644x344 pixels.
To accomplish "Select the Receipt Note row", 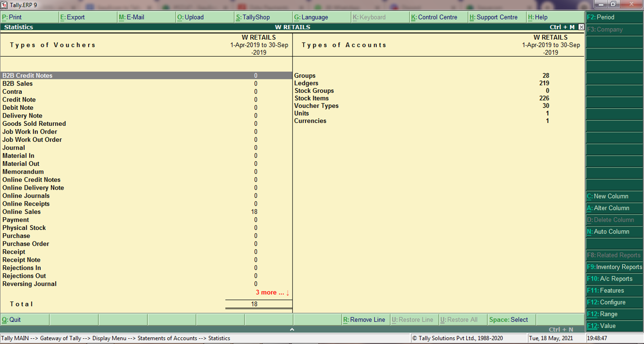I will (x=146, y=260).
